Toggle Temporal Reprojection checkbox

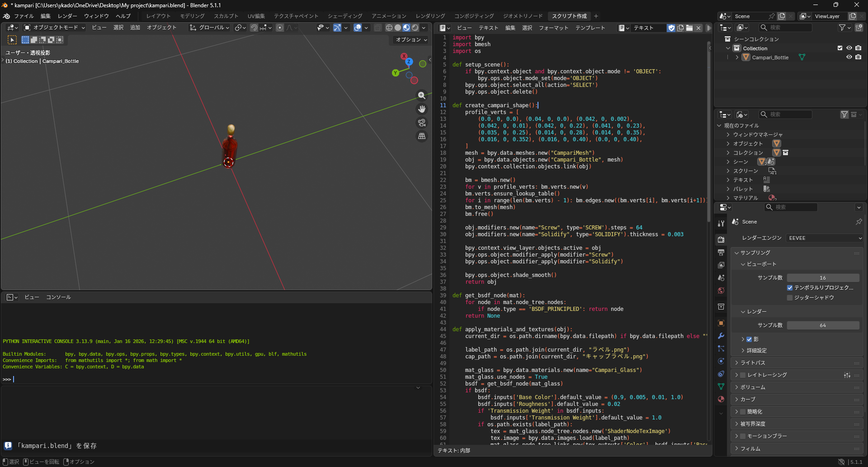click(790, 288)
